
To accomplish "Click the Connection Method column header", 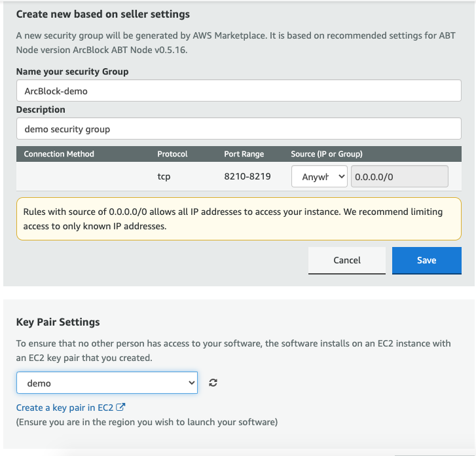I will (59, 154).
